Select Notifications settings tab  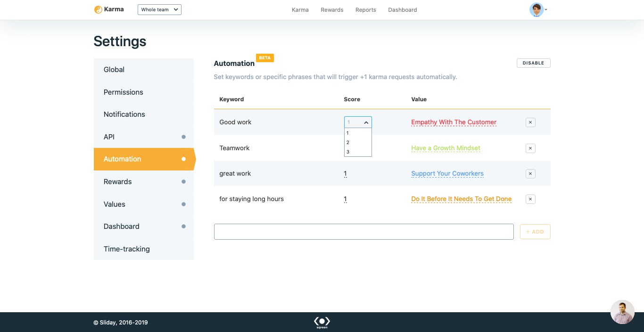pyautogui.click(x=144, y=114)
